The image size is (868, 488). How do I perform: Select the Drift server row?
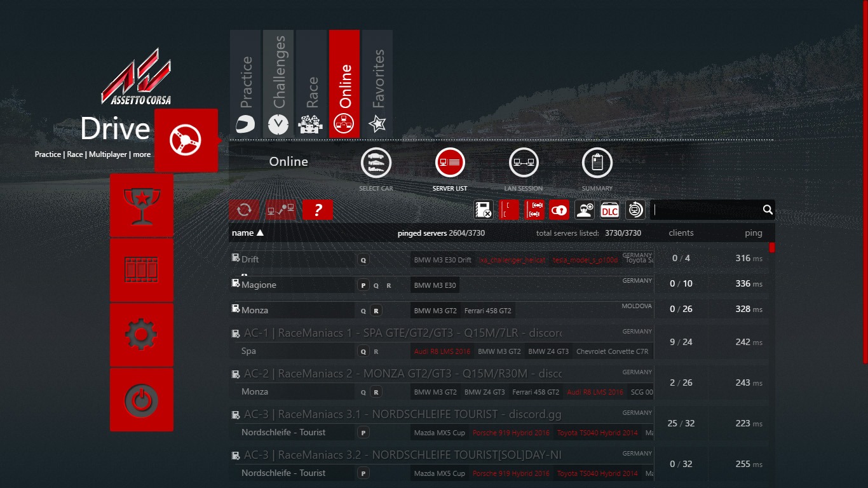coord(498,259)
